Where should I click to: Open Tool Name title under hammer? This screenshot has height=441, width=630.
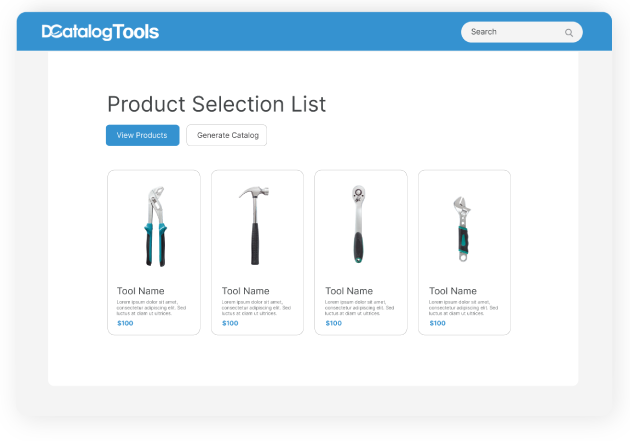point(245,291)
